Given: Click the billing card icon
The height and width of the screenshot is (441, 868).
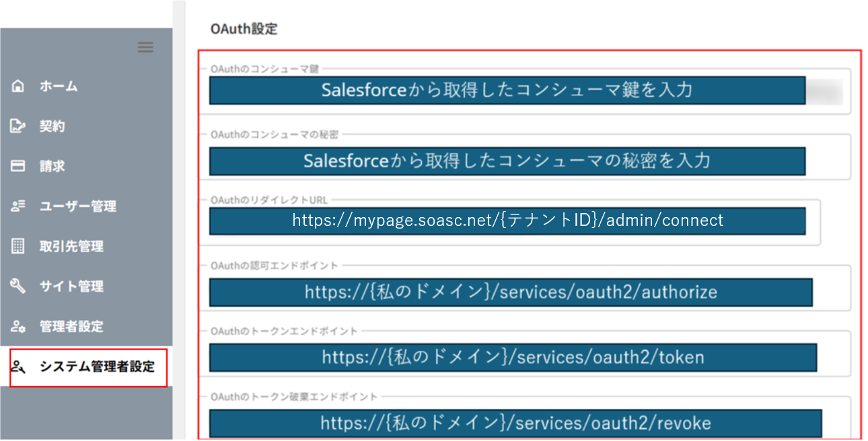Looking at the screenshot, I should tap(18, 166).
